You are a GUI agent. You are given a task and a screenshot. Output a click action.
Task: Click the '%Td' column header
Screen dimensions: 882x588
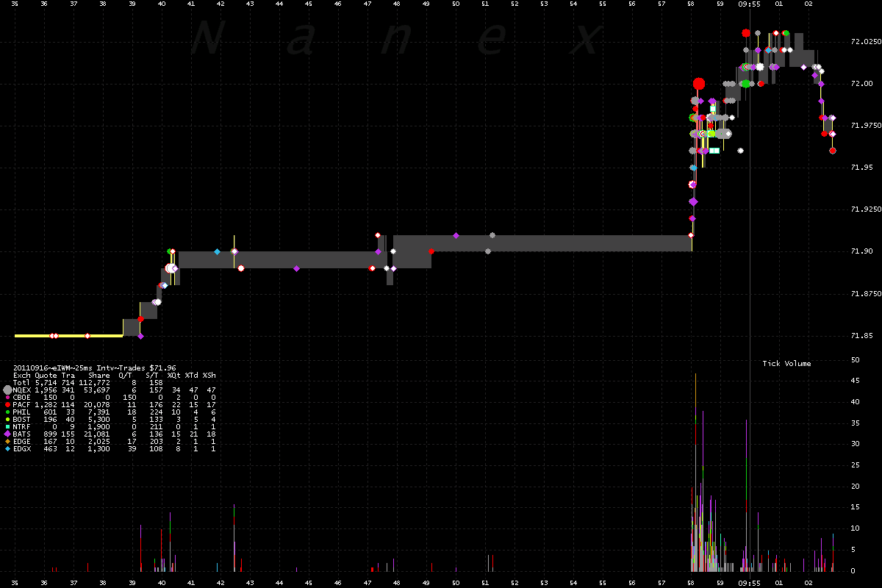pyautogui.click(x=191, y=375)
